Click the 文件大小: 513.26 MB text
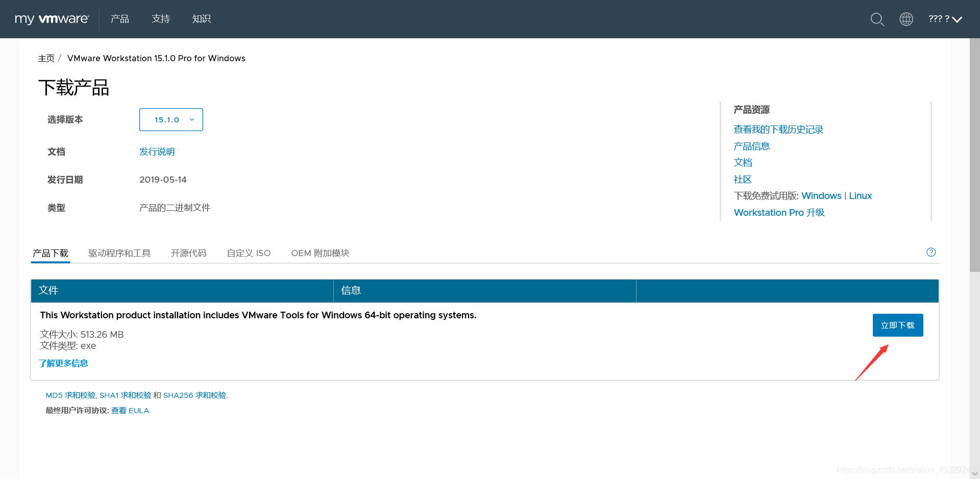The width and height of the screenshot is (980, 479). coord(82,334)
